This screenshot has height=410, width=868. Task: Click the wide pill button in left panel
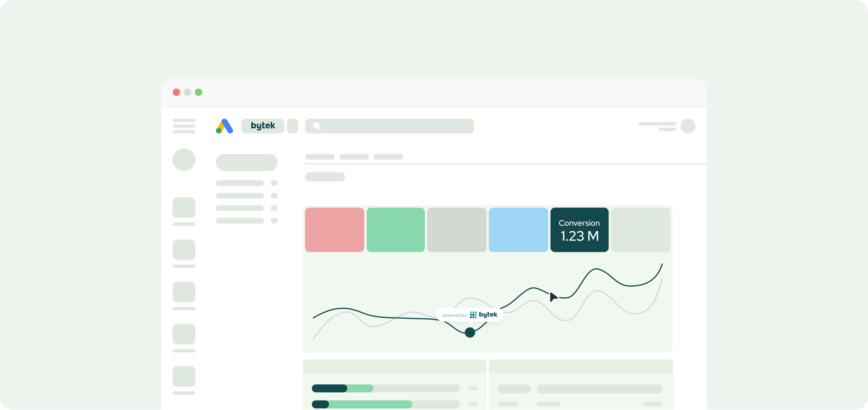pos(247,163)
